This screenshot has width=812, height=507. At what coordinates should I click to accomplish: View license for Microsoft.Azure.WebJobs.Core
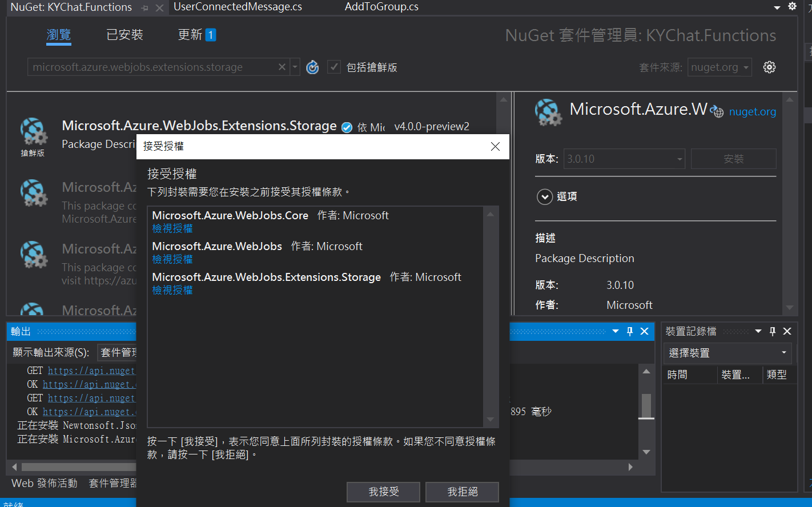[172, 228]
